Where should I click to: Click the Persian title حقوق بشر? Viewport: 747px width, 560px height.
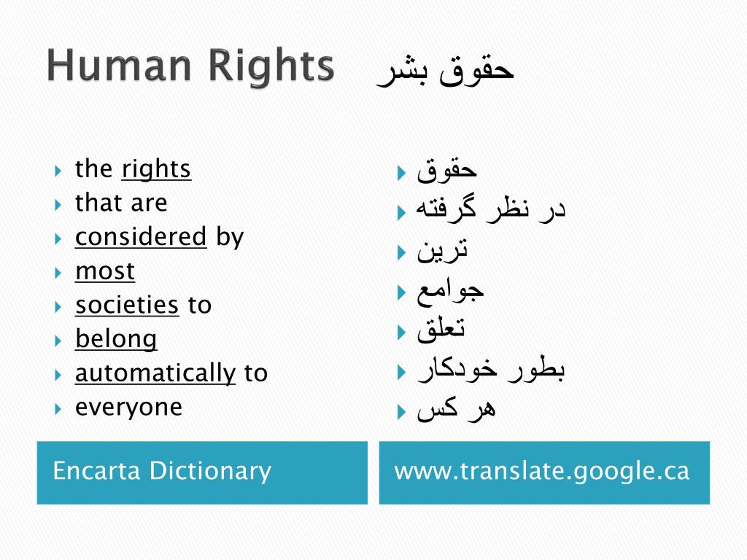pyautogui.click(x=445, y=71)
